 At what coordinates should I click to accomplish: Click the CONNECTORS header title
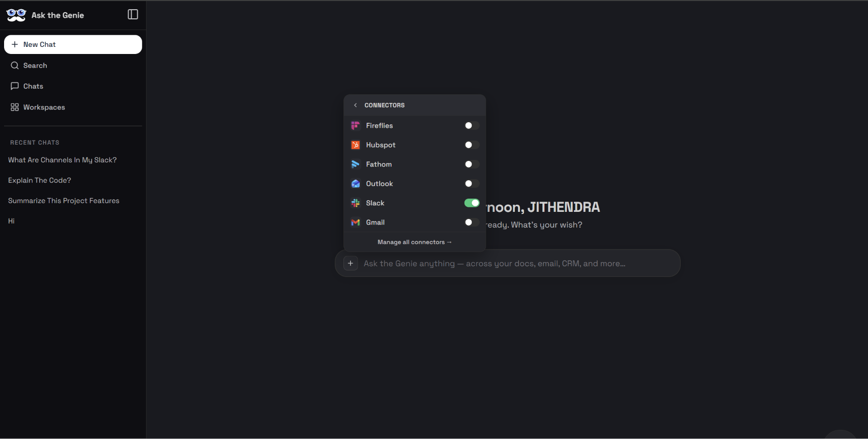tap(385, 105)
